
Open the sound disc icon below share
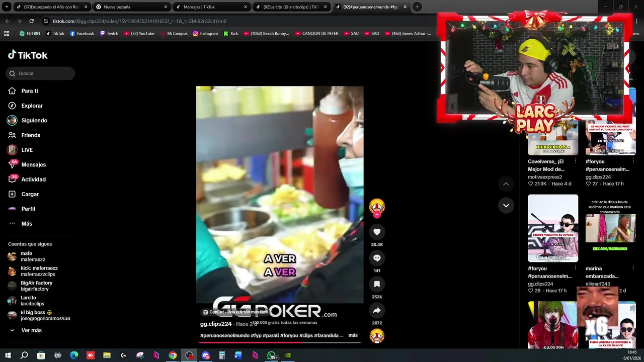377,336
